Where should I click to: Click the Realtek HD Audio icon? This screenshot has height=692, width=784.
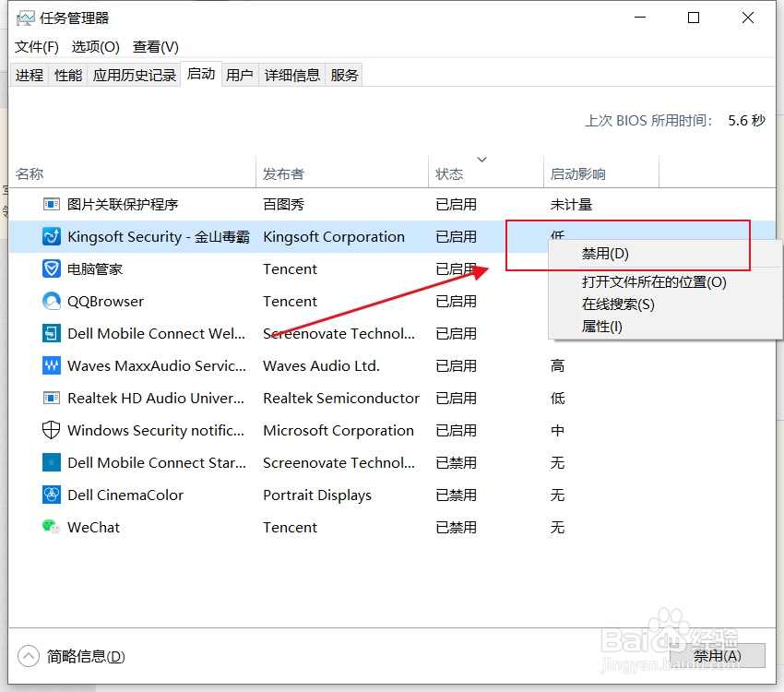click(x=51, y=398)
